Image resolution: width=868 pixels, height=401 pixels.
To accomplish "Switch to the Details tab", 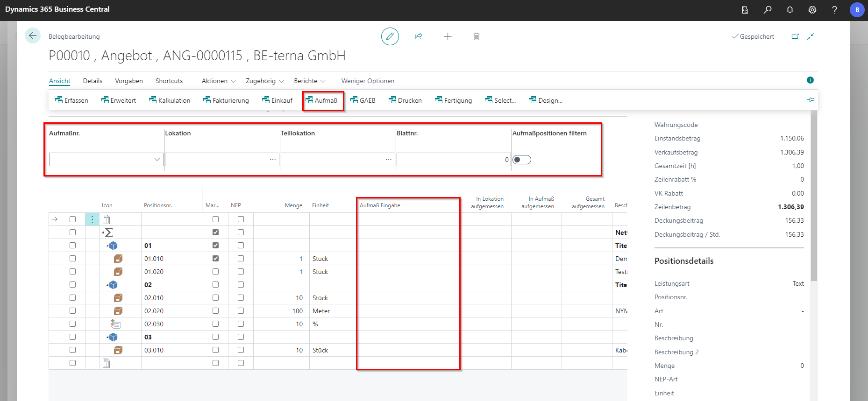I will click(x=92, y=81).
